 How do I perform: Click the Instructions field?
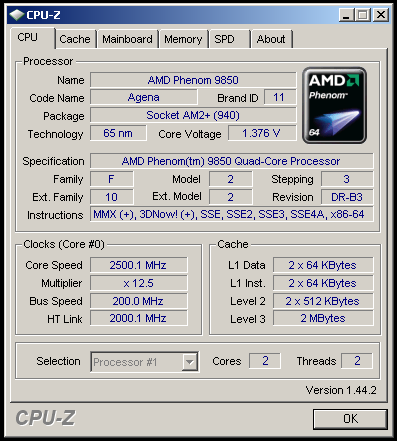tap(232, 214)
